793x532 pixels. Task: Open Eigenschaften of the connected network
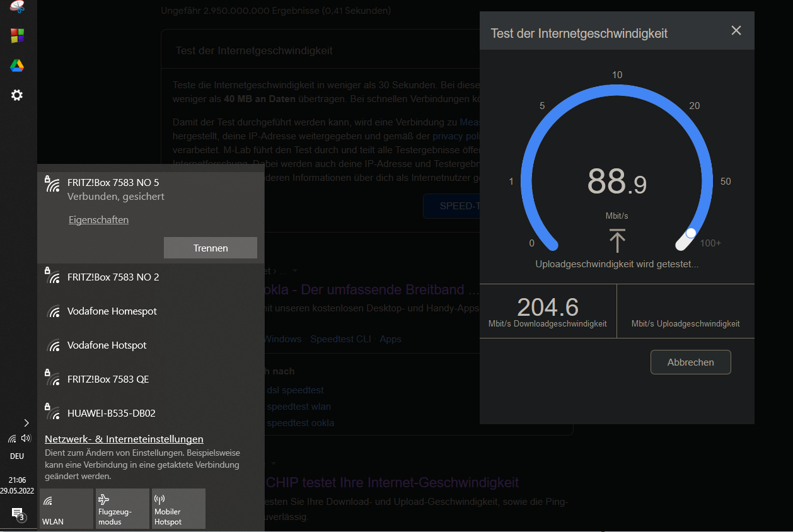pos(98,220)
